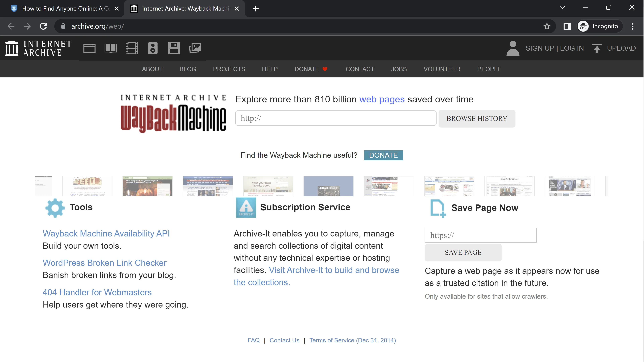Toggle the browser side panel icon
644x362 pixels.
coord(567,26)
